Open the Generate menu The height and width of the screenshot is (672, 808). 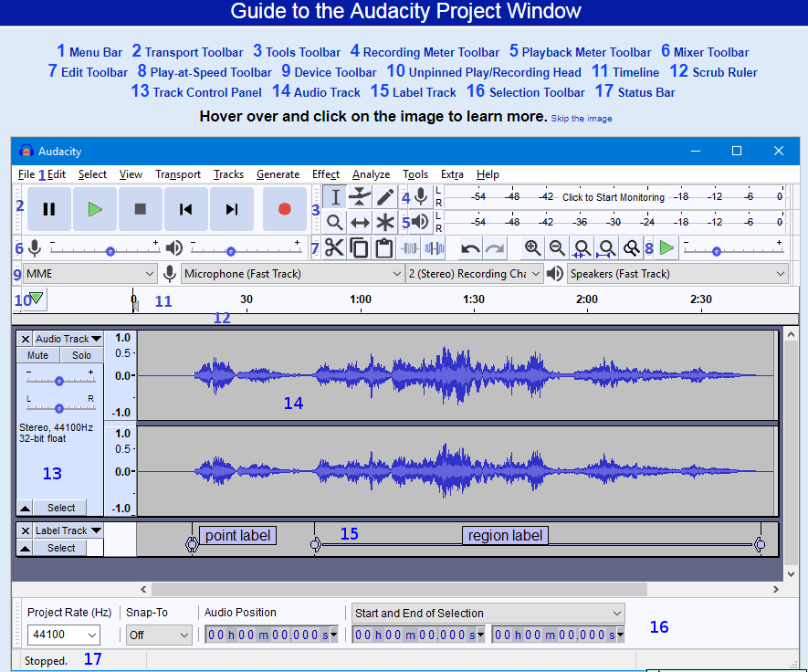278,174
